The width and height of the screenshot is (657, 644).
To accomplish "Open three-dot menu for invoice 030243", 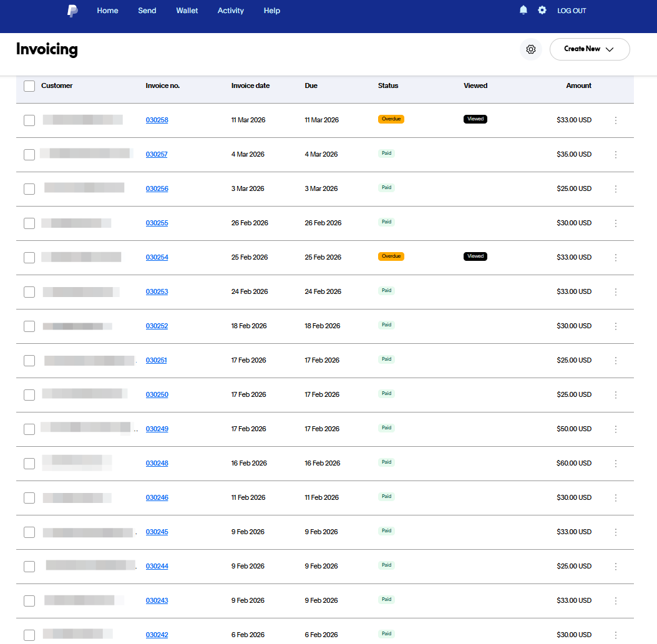I will pos(616,601).
